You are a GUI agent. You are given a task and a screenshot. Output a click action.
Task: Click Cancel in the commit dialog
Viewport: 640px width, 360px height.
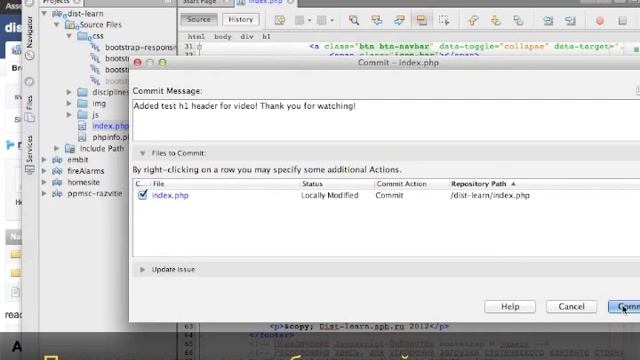571,307
